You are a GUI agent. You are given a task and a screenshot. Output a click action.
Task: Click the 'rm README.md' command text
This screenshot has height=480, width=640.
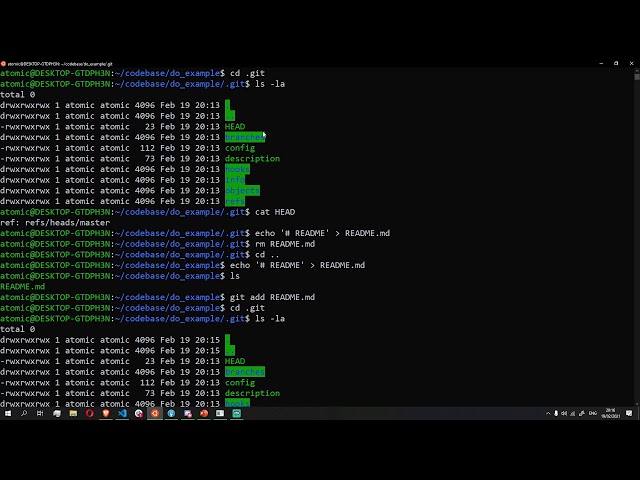tap(285, 244)
